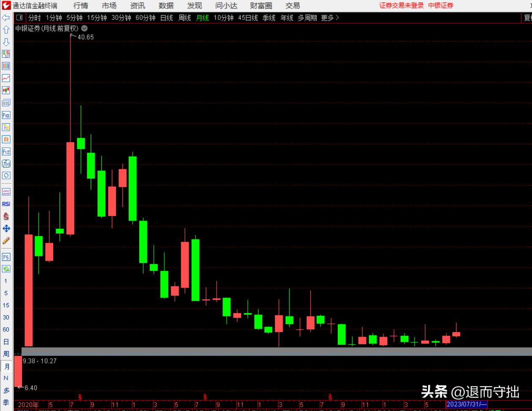
Task: Switch to the 60分钟 period tab
Action: (x=146, y=18)
